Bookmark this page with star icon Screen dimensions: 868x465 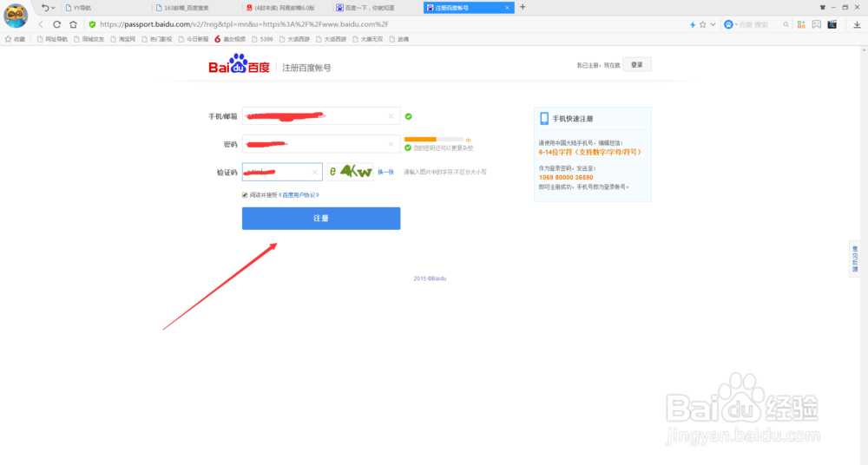click(x=703, y=24)
